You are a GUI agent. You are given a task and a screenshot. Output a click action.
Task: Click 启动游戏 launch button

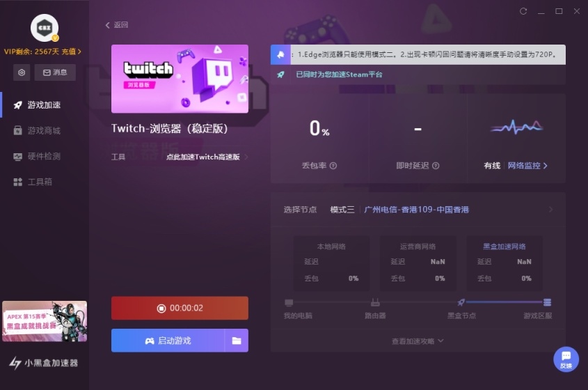click(168, 341)
